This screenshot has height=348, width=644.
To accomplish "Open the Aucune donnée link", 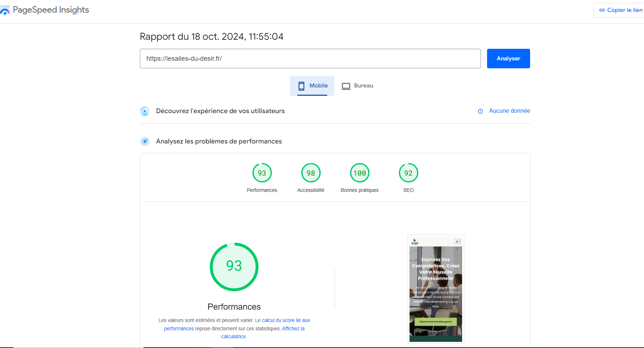I will click(509, 111).
